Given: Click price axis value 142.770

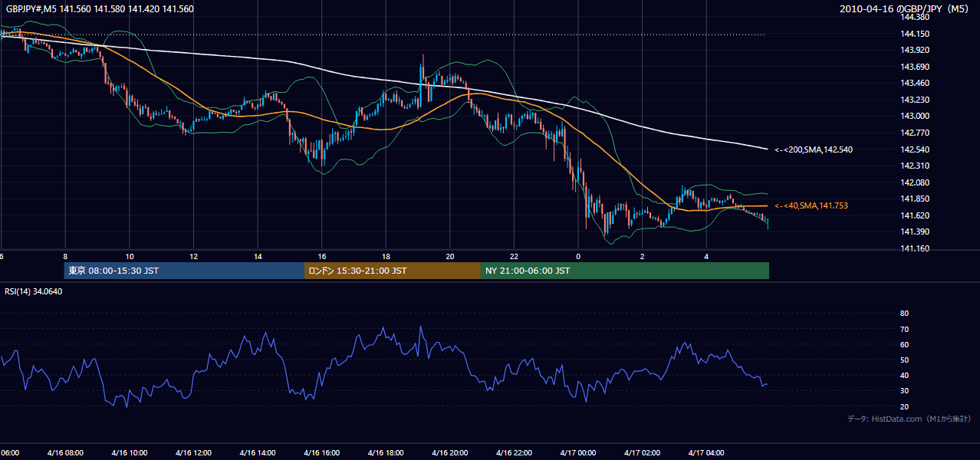Looking at the screenshot, I should [915, 133].
